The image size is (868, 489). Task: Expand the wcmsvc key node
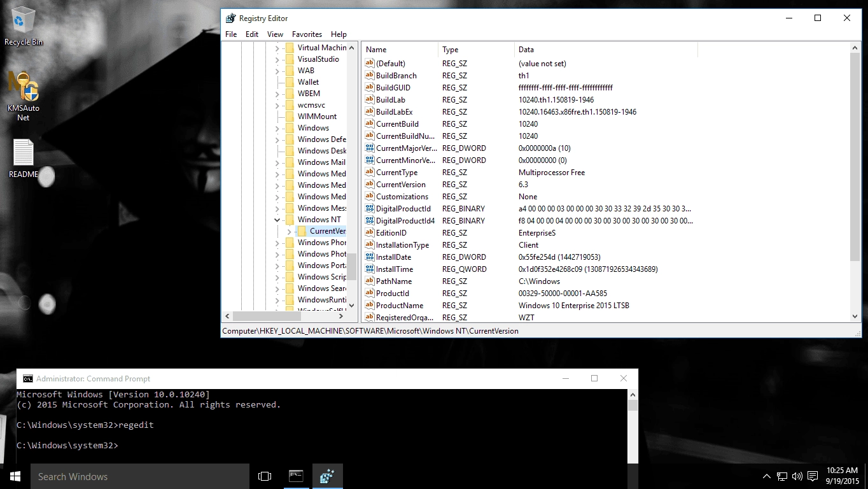[x=277, y=105]
